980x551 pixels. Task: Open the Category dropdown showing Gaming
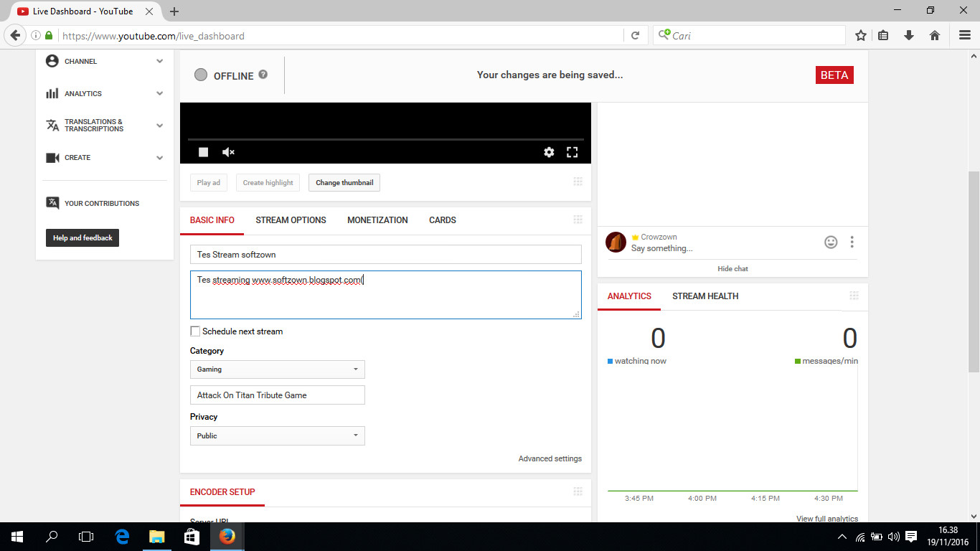(x=278, y=369)
